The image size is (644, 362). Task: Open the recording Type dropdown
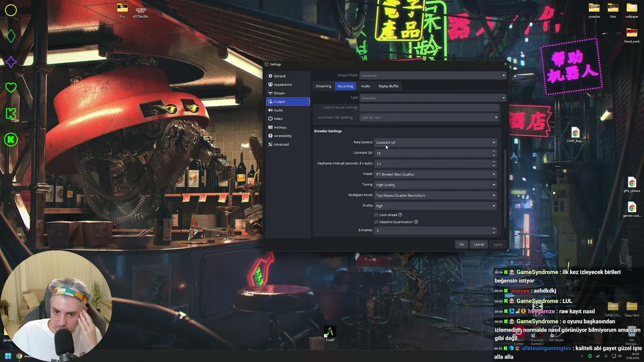tap(433, 98)
